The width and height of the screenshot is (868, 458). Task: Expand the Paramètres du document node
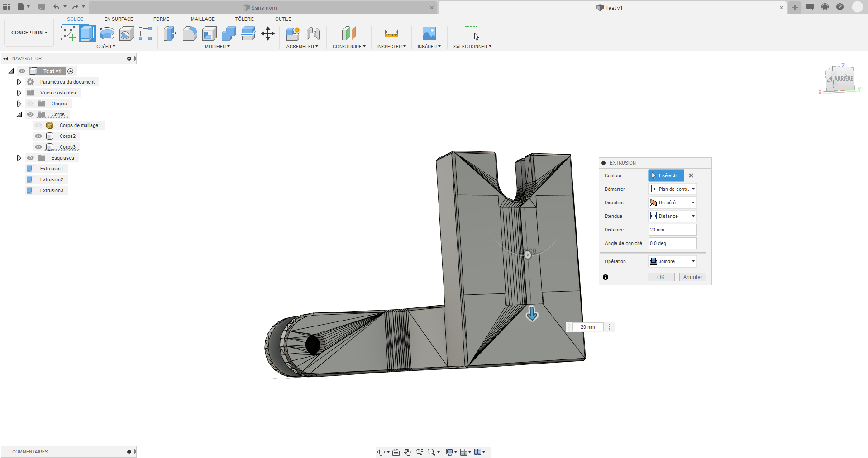pos(19,82)
